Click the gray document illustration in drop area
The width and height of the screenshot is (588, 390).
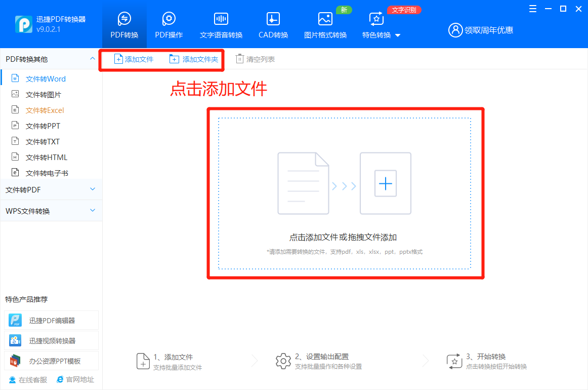[x=304, y=183]
